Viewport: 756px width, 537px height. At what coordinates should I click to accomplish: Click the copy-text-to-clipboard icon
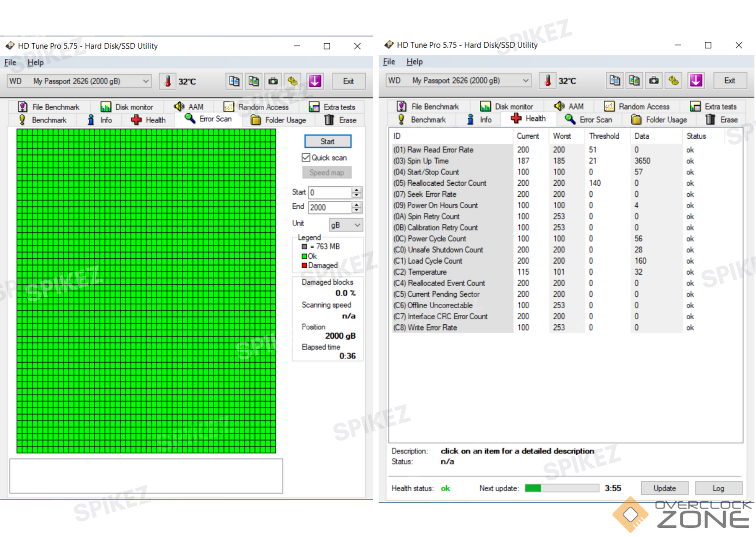click(x=234, y=81)
